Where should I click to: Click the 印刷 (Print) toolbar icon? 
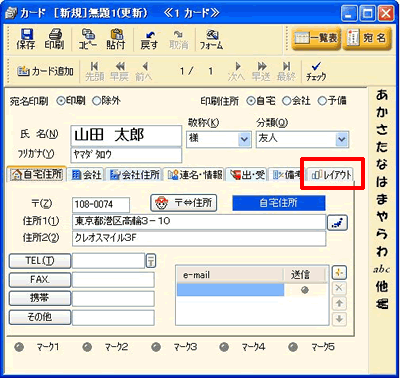click(54, 39)
